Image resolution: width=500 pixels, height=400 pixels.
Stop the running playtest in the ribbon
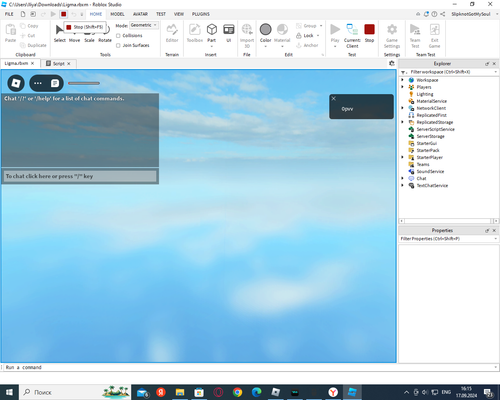click(369, 33)
